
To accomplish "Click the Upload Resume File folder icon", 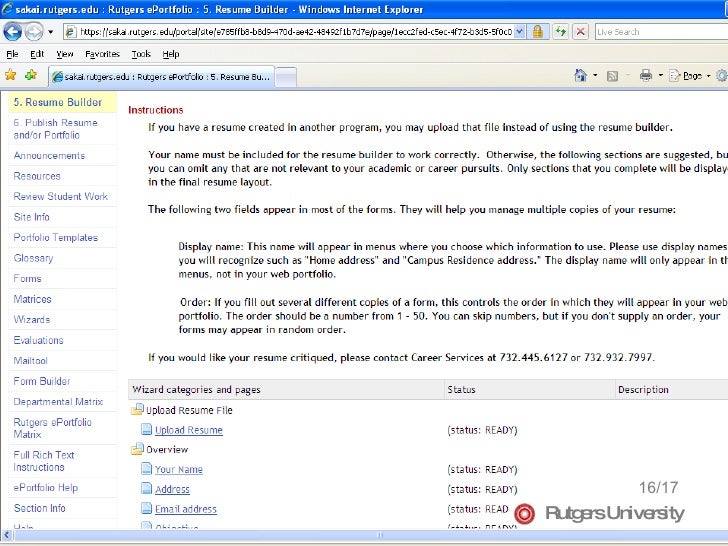I will tap(137, 410).
